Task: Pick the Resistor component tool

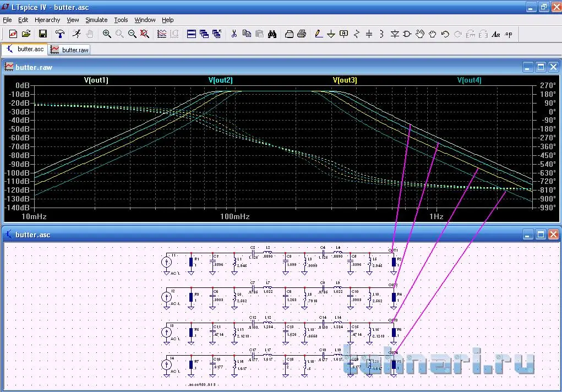Action: coord(356,34)
